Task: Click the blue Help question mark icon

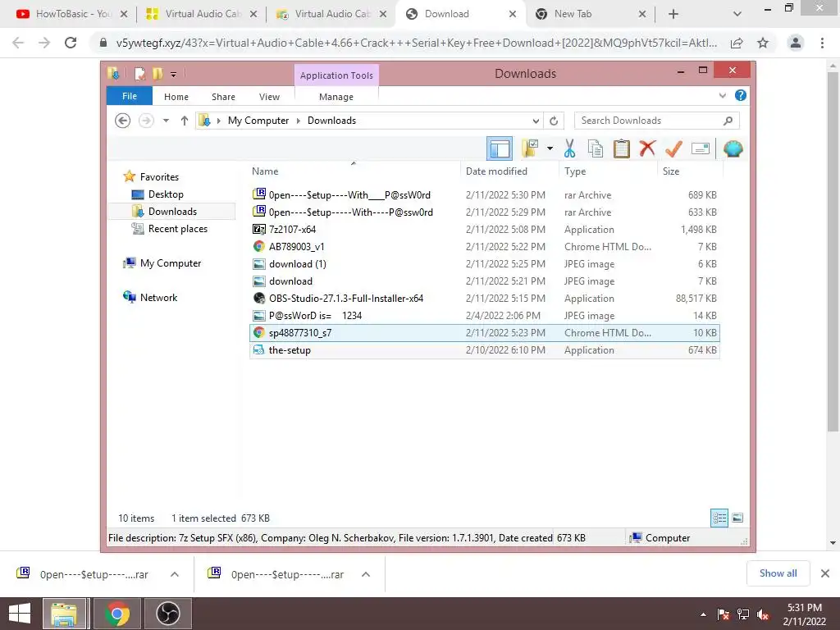Action: [741, 95]
